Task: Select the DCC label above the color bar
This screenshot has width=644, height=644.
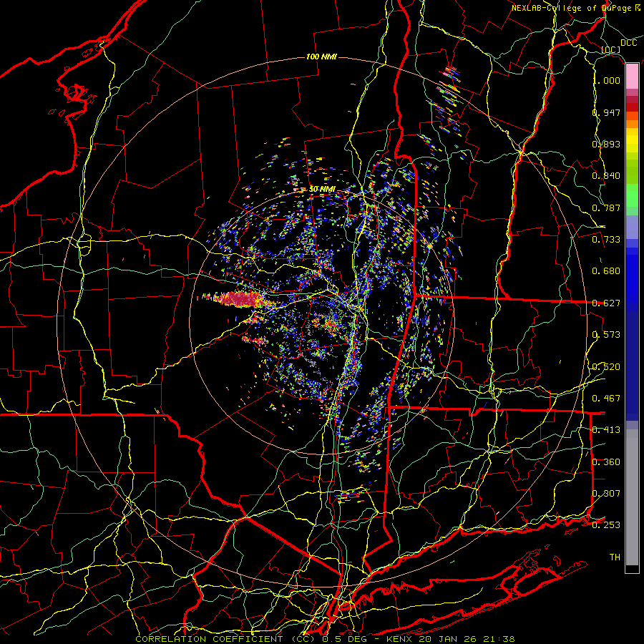Action: (x=628, y=43)
